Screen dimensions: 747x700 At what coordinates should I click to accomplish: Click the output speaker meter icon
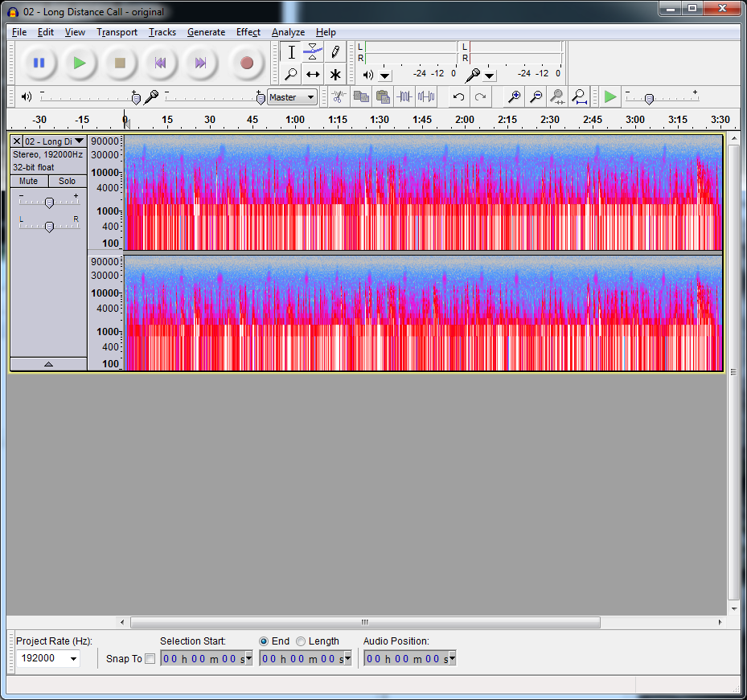click(367, 75)
